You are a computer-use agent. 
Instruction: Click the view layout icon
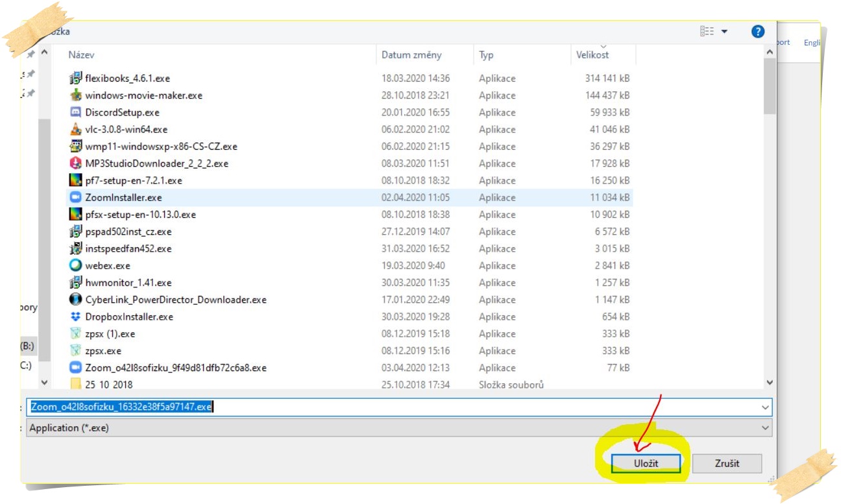(x=707, y=31)
